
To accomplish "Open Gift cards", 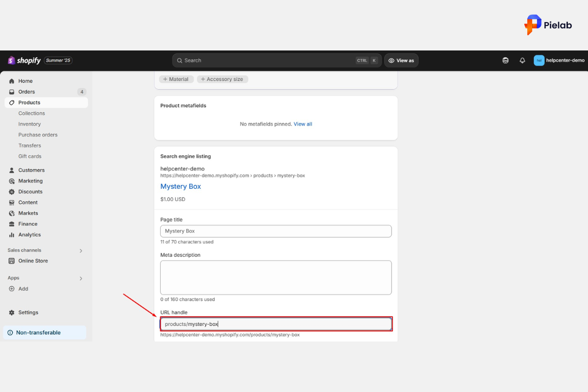I will [30, 156].
